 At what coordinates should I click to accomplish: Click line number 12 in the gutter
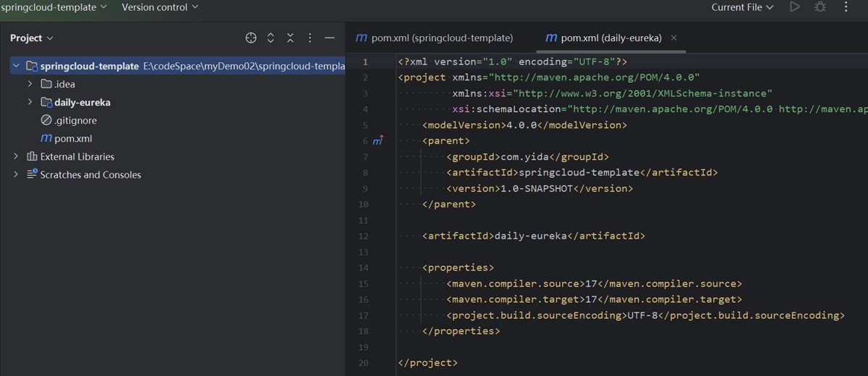[x=363, y=236]
